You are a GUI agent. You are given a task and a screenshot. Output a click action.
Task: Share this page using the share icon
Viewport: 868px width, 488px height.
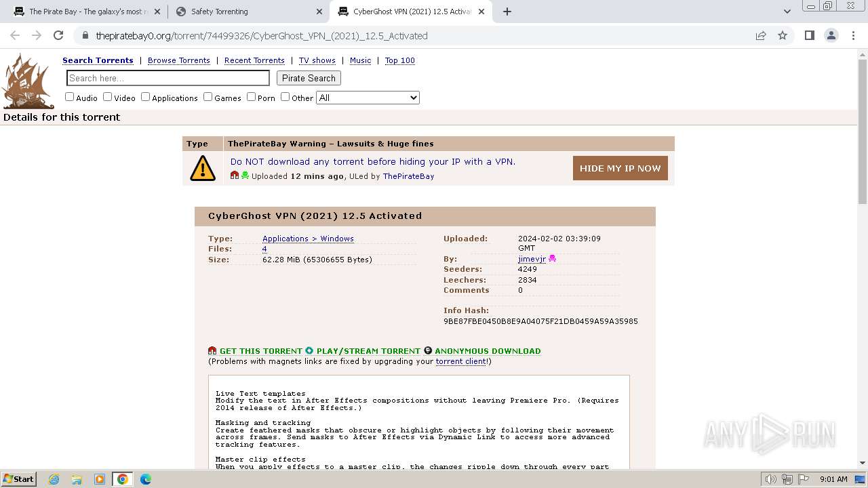761,36
